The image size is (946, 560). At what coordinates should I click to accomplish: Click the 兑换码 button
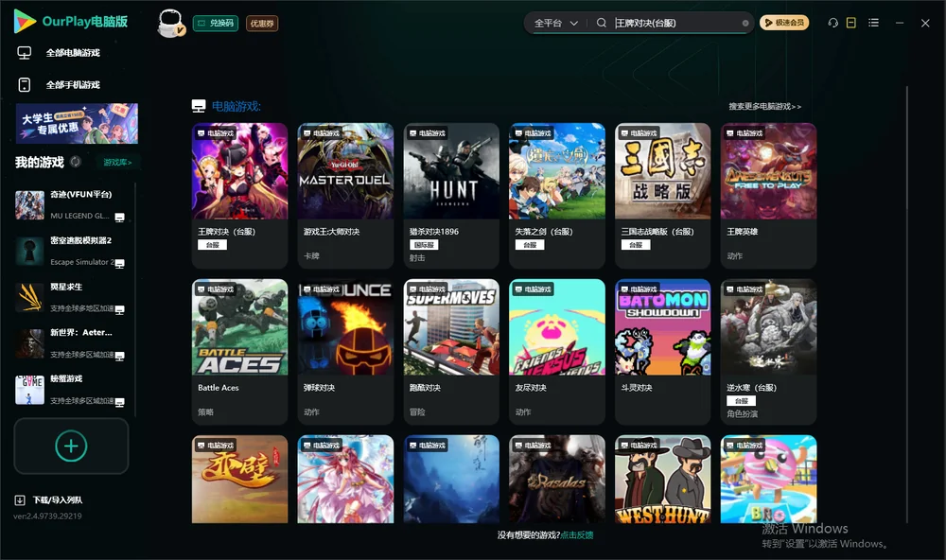coord(216,24)
